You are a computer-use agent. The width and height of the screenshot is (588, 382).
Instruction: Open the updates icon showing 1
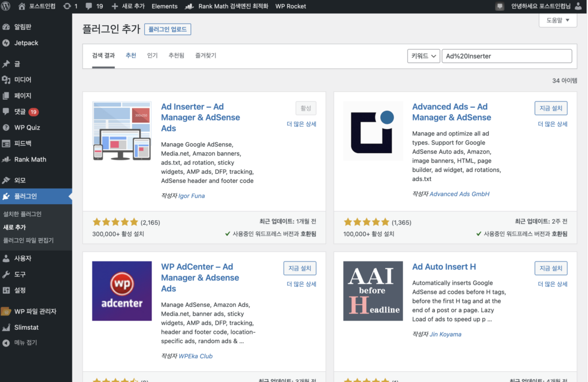67,6
